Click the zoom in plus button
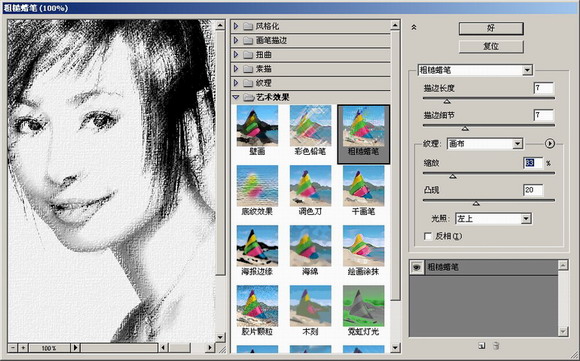The width and height of the screenshot is (580, 361). point(23,348)
